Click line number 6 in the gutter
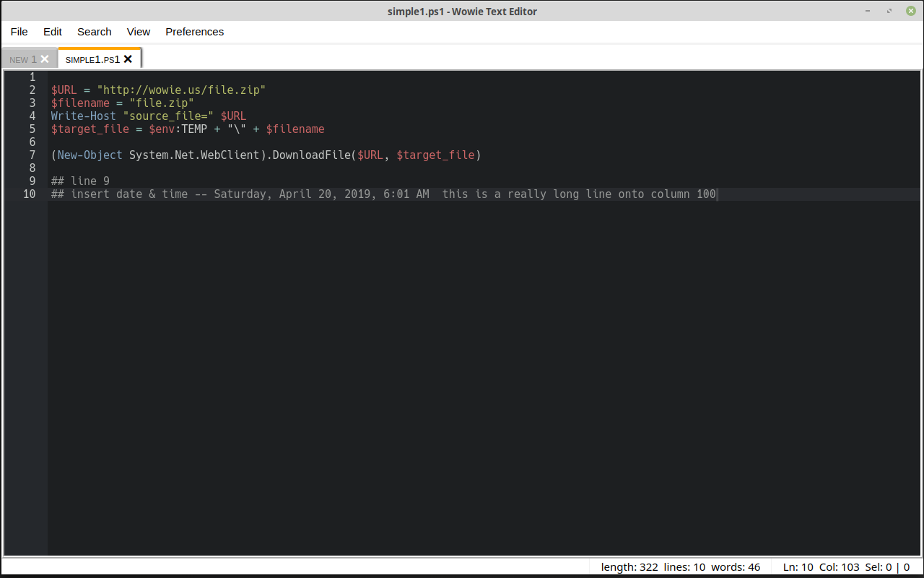 [x=32, y=142]
